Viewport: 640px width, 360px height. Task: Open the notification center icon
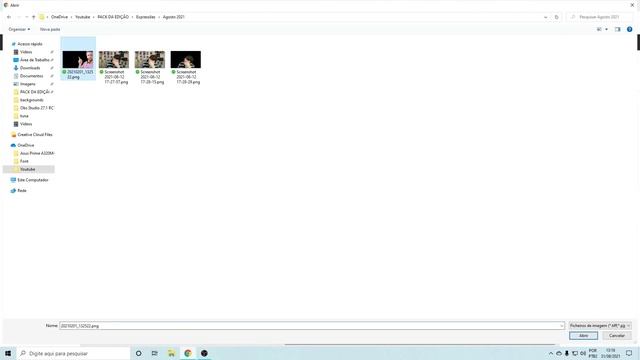click(x=629, y=353)
